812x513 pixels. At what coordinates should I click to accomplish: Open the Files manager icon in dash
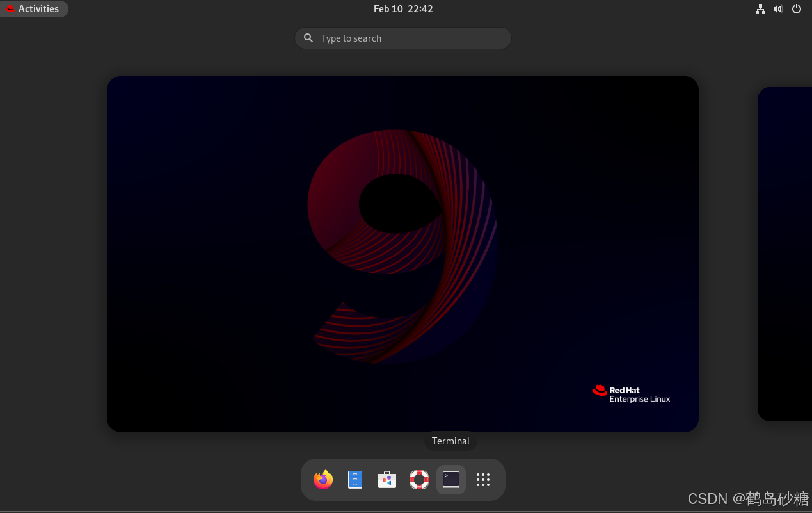tap(355, 479)
